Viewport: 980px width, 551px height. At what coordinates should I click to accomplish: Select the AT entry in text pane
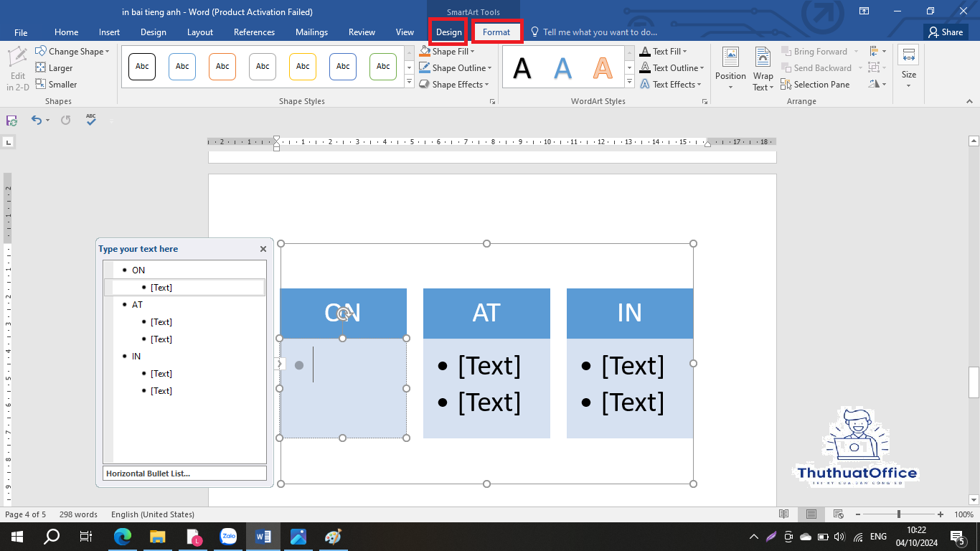[x=137, y=305]
